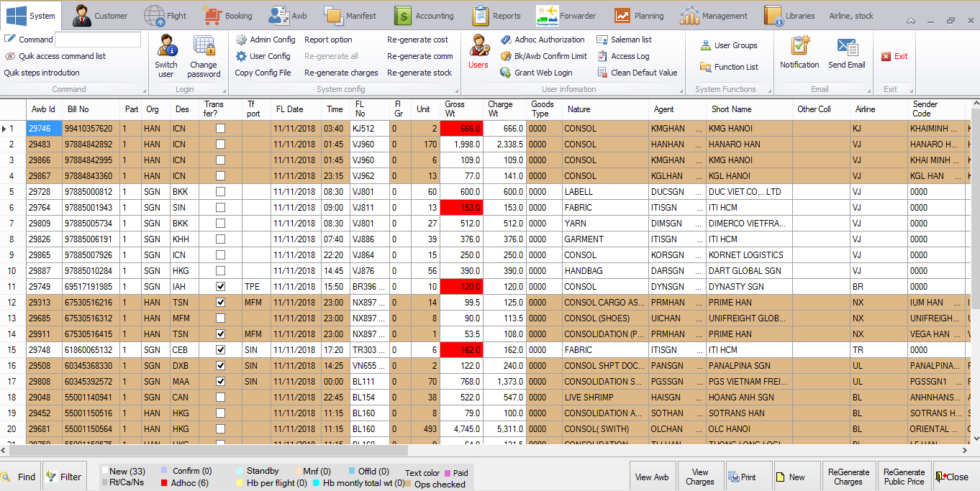Click the ReGenerate Charges button
The height and width of the screenshot is (491, 980).
pos(848,477)
